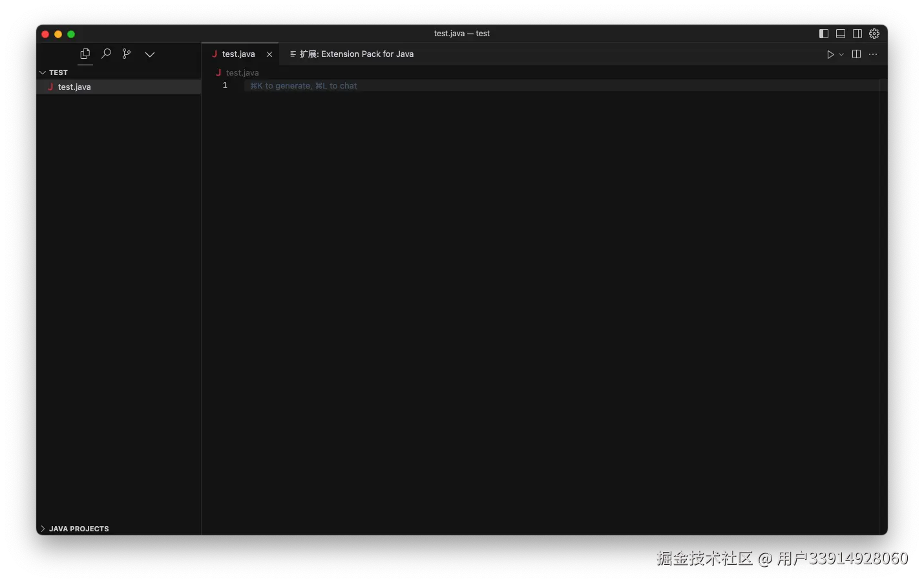Open the run options dropdown arrow

(841, 54)
